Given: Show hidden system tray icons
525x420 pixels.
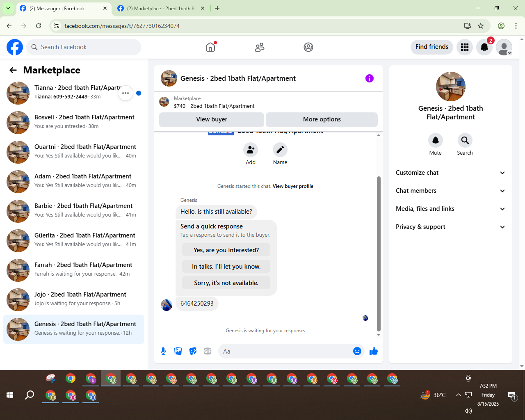Looking at the screenshot, I should coord(458,395).
